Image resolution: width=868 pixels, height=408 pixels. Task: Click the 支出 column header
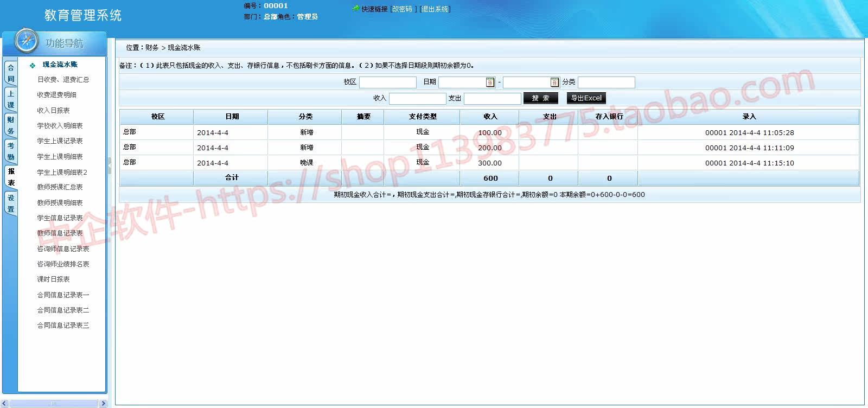click(549, 117)
